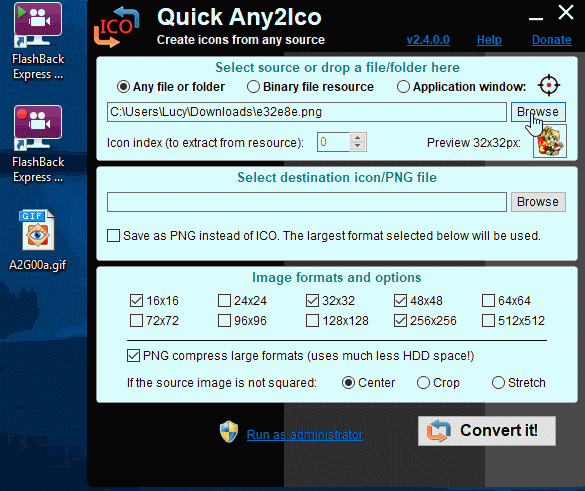
Task: Click the 32x32 preview thumbnail image
Action: coord(550,141)
